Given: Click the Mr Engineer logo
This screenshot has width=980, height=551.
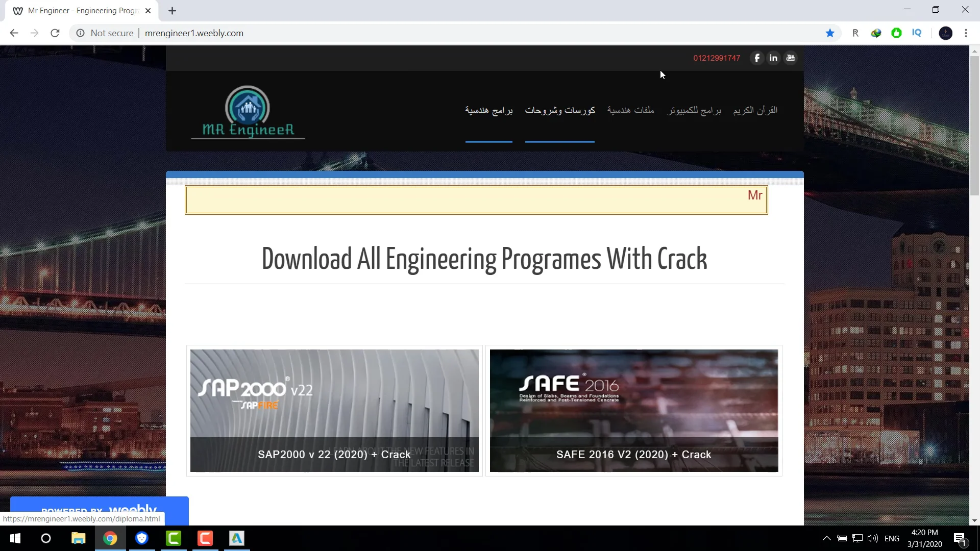Looking at the screenshot, I should [248, 112].
